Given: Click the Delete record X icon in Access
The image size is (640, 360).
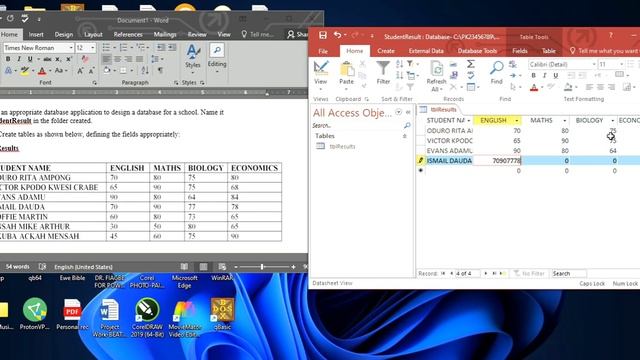Looking at the screenshot, I should pyautogui.click(x=453, y=87).
